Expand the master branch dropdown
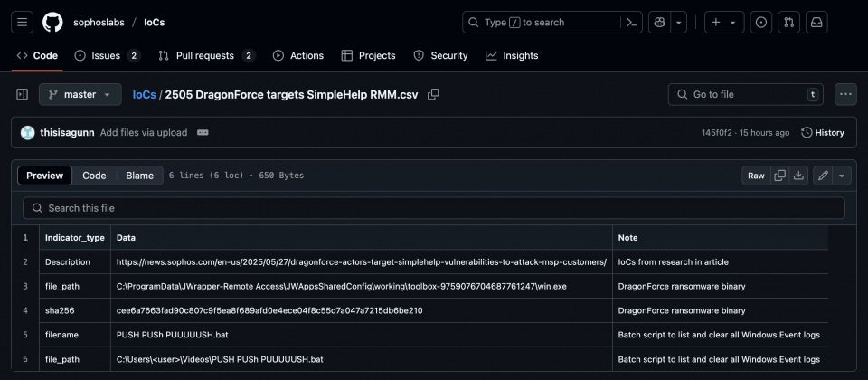The height and width of the screenshot is (380, 868). tap(80, 94)
